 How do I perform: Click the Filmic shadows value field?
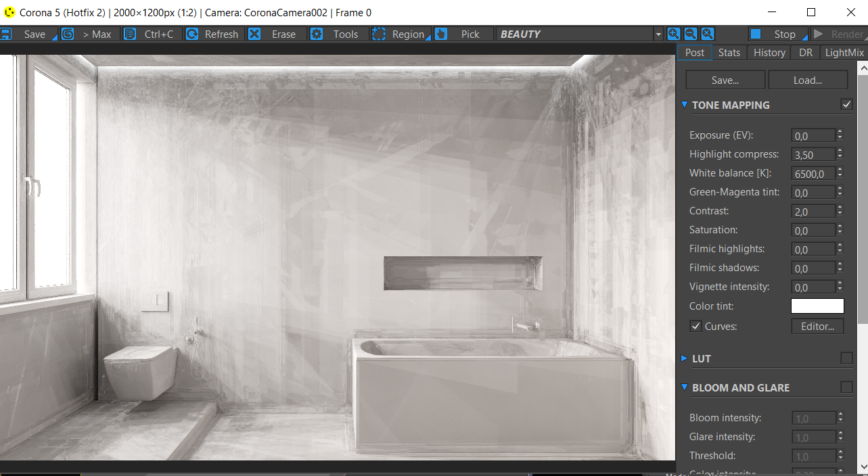tap(813, 268)
